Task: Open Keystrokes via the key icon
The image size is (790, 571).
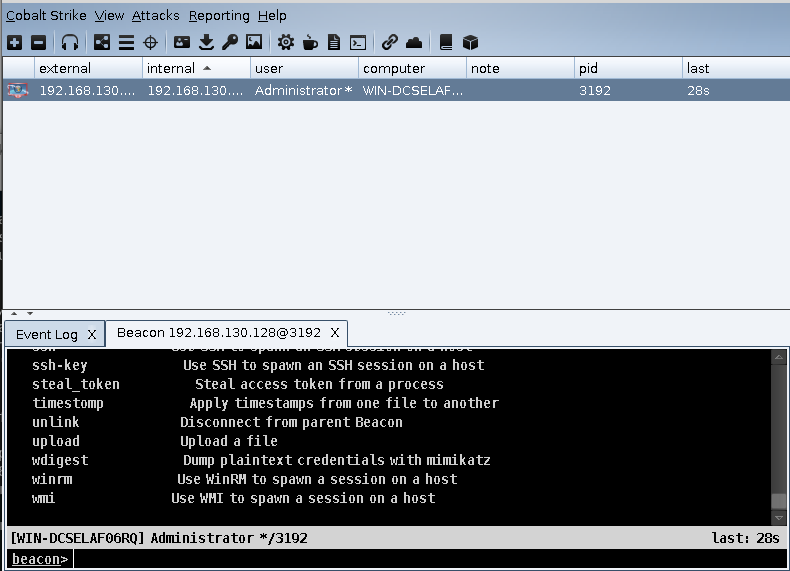Action: pyautogui.click(x=230, y=42)
